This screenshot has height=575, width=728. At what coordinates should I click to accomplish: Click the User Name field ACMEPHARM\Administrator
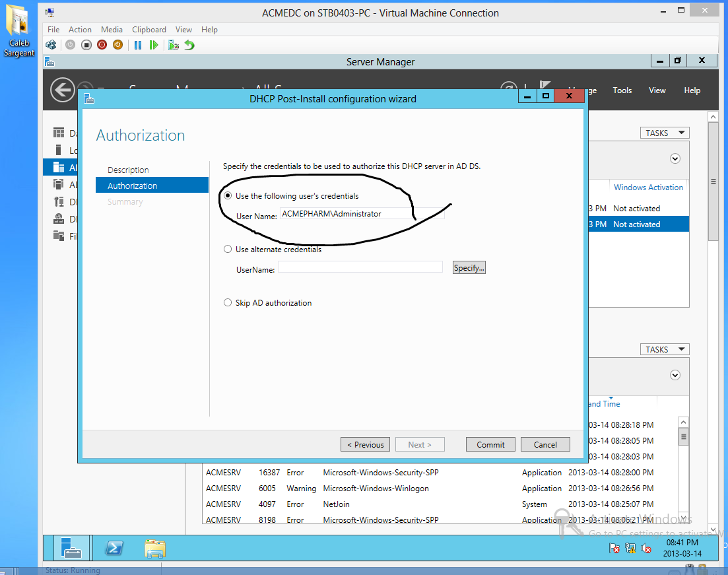361,214
